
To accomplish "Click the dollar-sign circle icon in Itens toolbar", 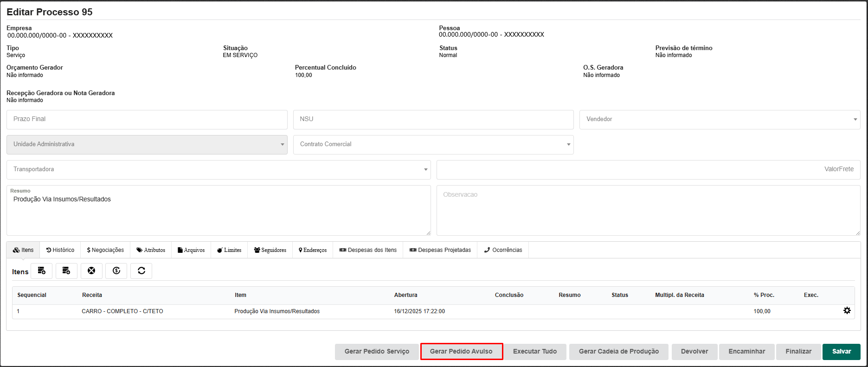I will (x=116, y=271).
